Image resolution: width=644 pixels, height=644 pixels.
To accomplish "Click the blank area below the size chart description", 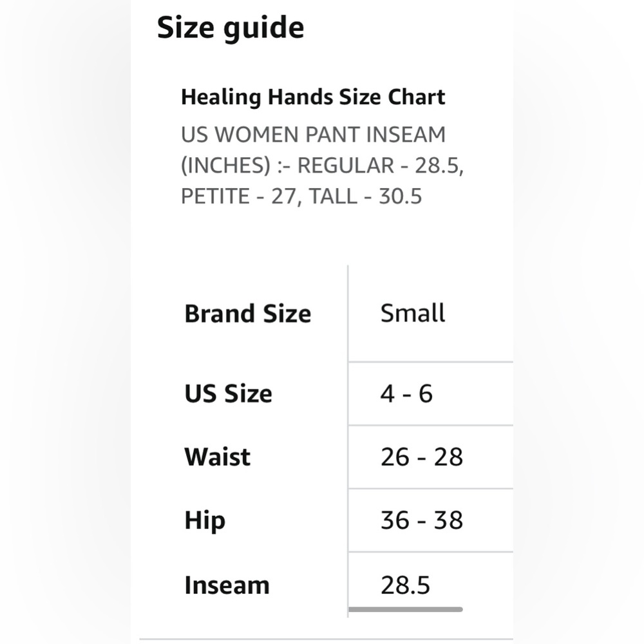I will (x=323, y=238).
